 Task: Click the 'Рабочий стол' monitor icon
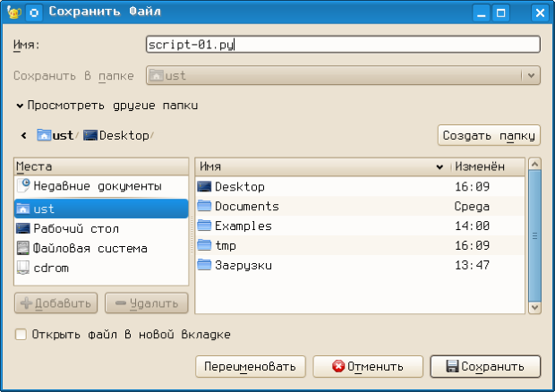coord(23,228)
